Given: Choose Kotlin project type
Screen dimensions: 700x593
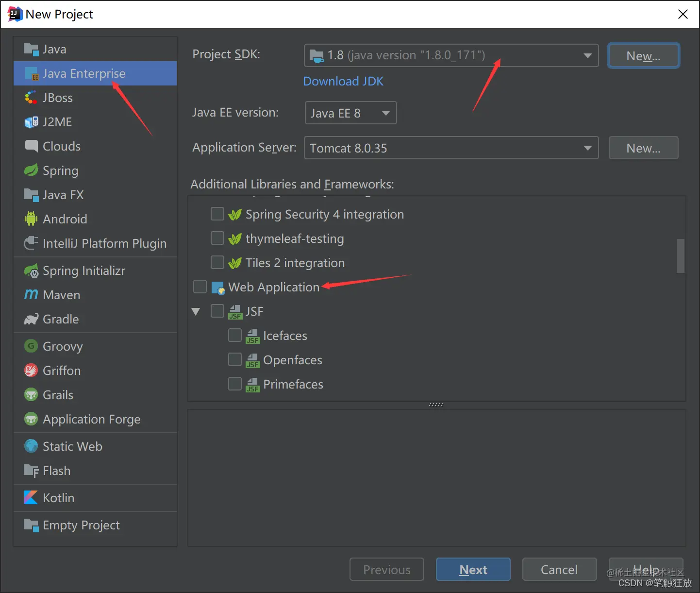Looking at the screenshot, I should 95,498.
